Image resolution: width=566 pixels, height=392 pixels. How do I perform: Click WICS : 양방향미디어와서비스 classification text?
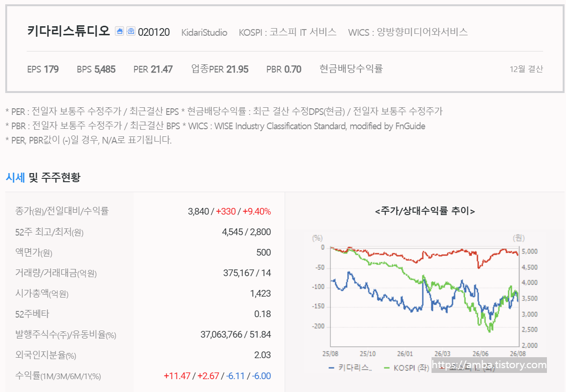point(408,32)
